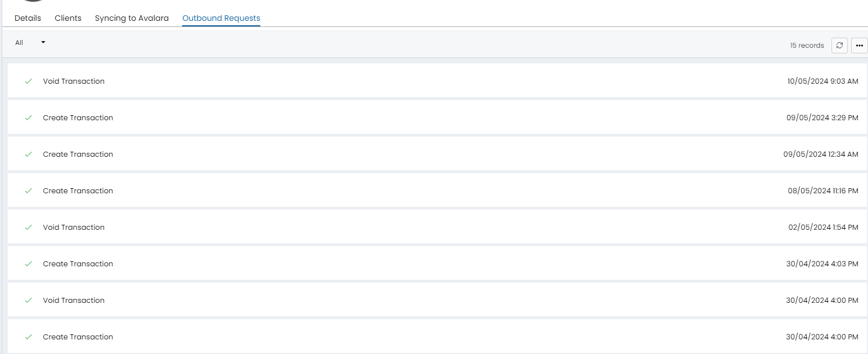
Task: Click the 15 records count label
Action: click(807, 46)
